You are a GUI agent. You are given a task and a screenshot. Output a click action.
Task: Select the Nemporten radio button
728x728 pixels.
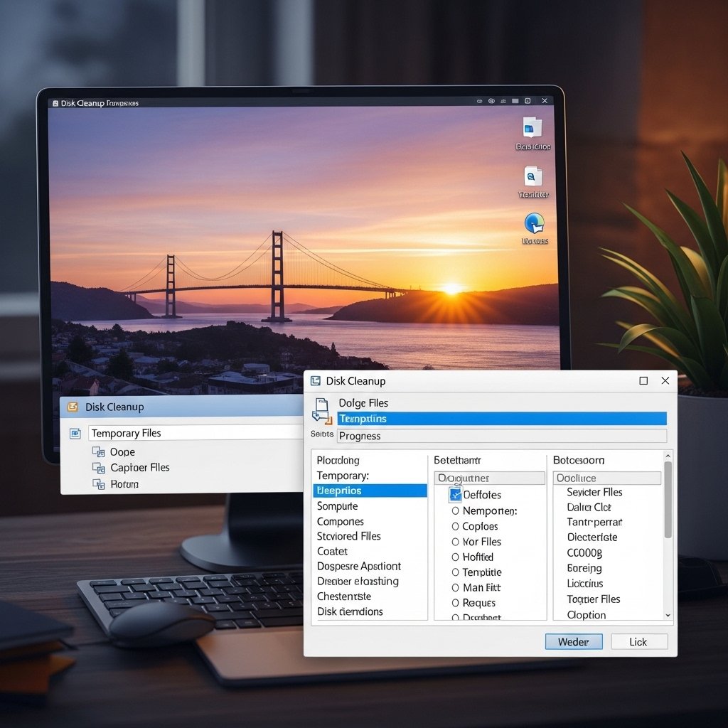456,510
